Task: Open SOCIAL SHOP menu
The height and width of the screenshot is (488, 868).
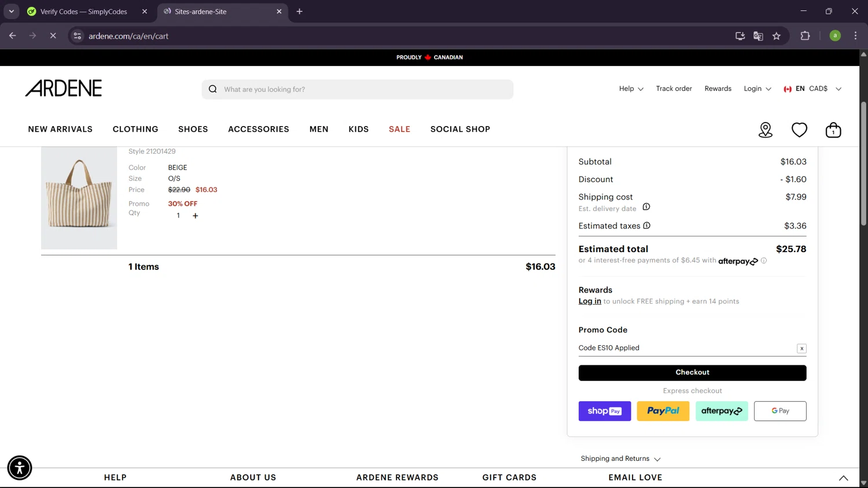Action: coord(460,129)
